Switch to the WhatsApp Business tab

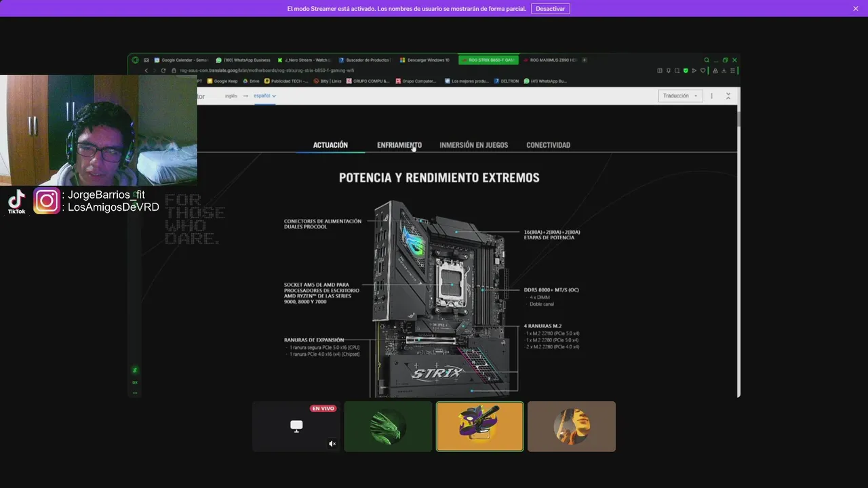click(x=243, y=60)
